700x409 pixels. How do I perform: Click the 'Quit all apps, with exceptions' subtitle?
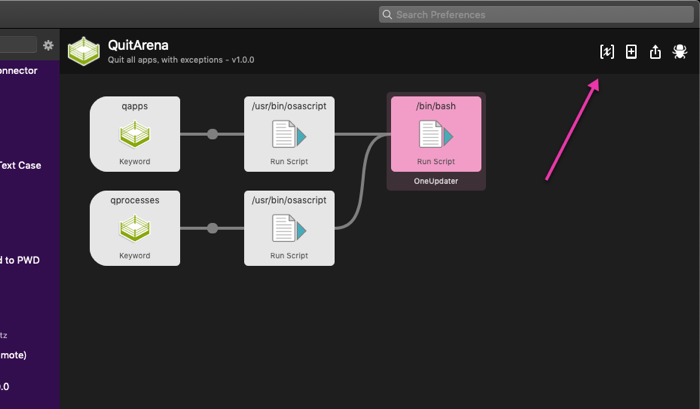(x=181, y=60)
